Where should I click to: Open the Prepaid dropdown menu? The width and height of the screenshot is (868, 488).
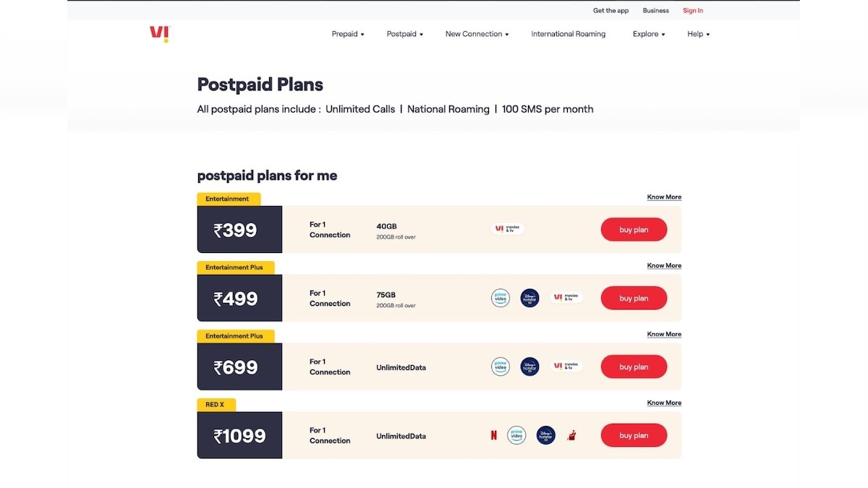[348, 33]
